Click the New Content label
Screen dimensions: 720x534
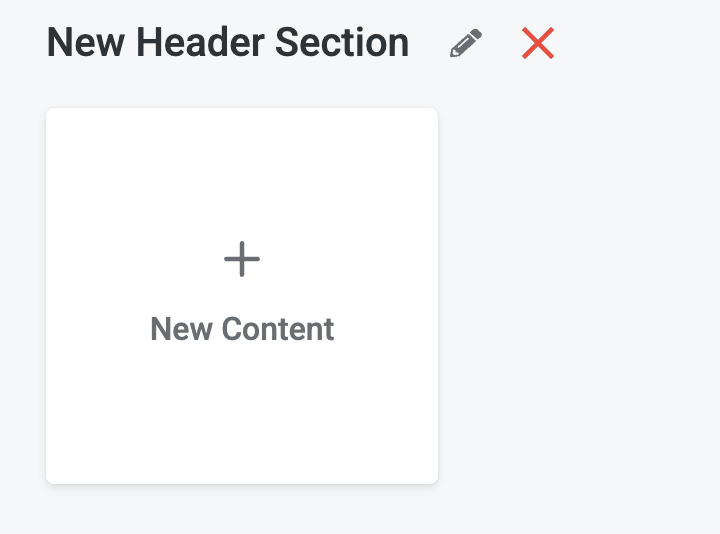[242, 329]
